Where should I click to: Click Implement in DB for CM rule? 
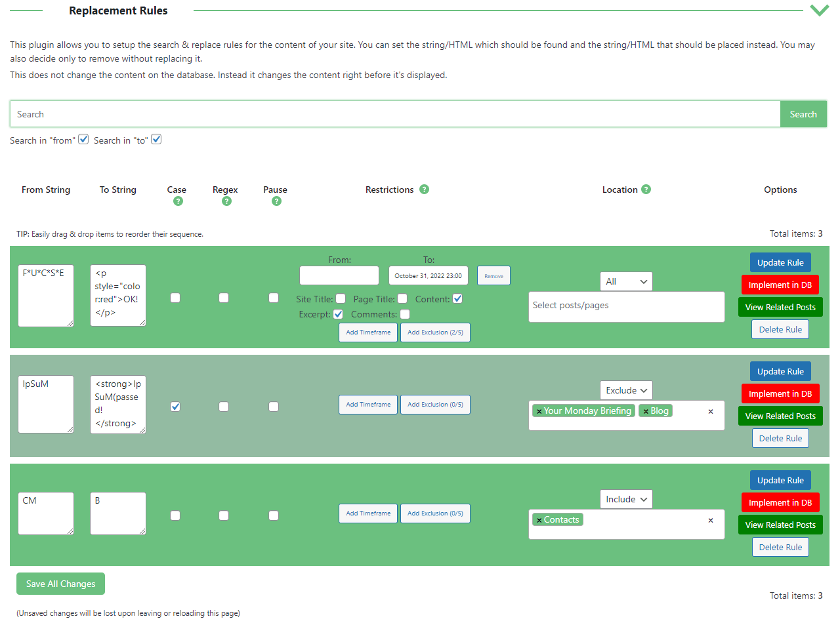(x=780, y=502)
